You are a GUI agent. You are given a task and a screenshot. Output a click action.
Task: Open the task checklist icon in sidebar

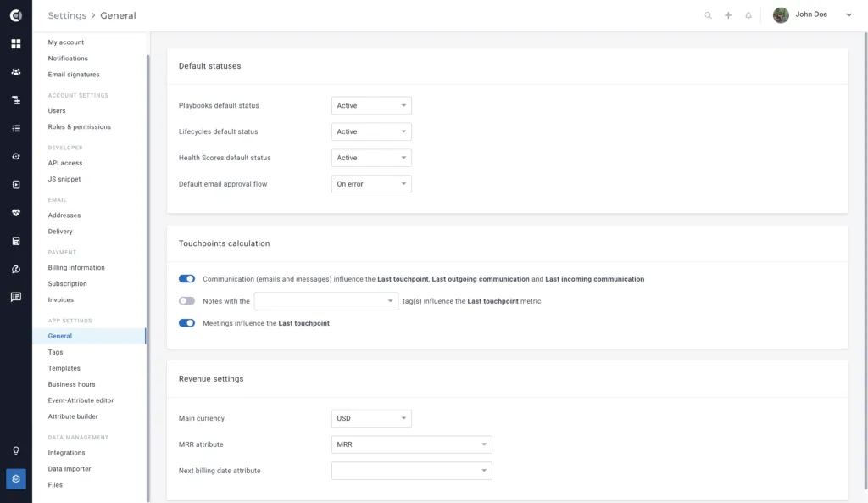click(16, 129)
